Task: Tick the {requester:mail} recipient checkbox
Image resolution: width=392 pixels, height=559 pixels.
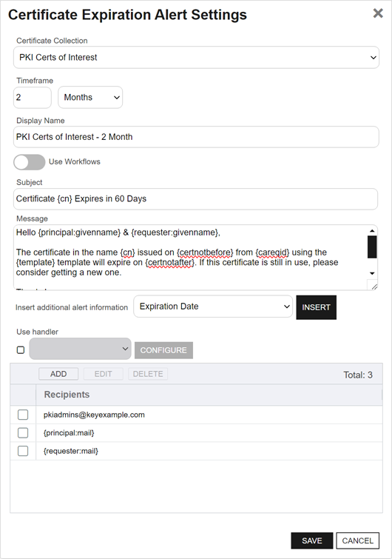Action: (23, 451)
